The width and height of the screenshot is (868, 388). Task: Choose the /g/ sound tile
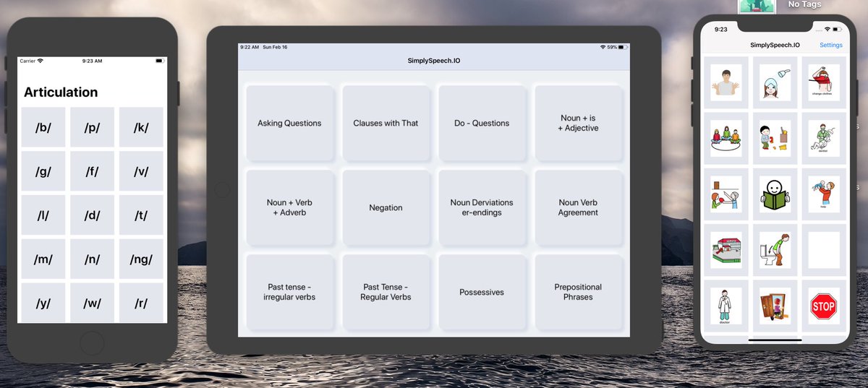(x=43, y=172)
